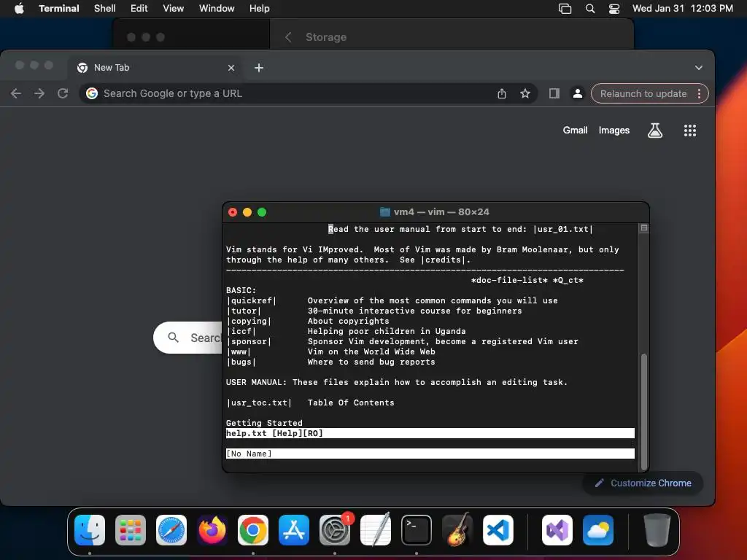747x560 pixels.
Task: Click the |credits| help tag
Action: pyautogui.click(x=444, y=260)
